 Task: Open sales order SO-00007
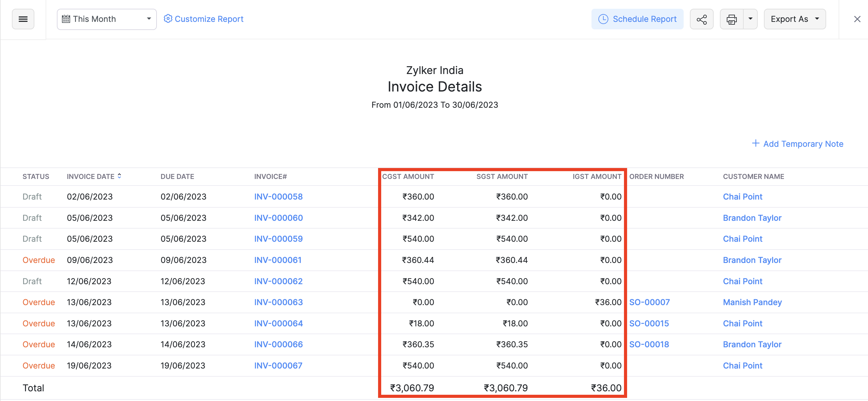(x=649, y=302)
